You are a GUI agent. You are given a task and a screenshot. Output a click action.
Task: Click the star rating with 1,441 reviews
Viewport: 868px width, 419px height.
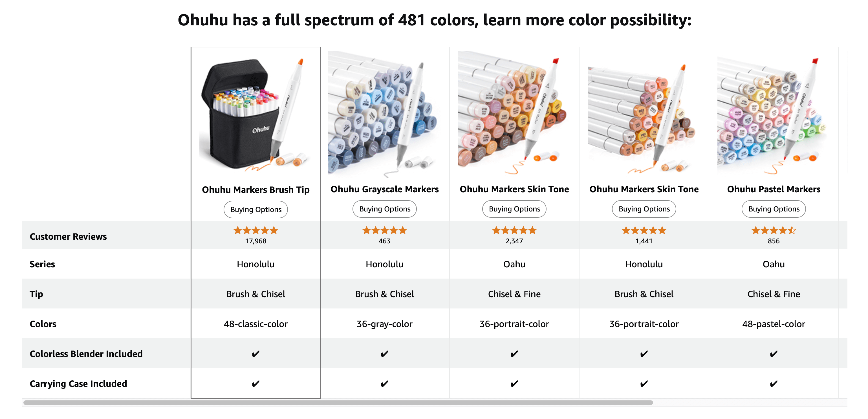(x=644, y=230)
